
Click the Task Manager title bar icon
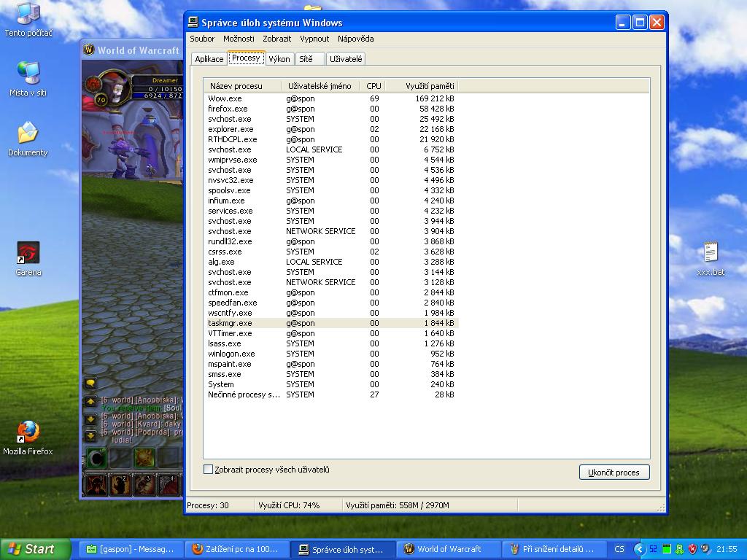click(x=193, y=23)
